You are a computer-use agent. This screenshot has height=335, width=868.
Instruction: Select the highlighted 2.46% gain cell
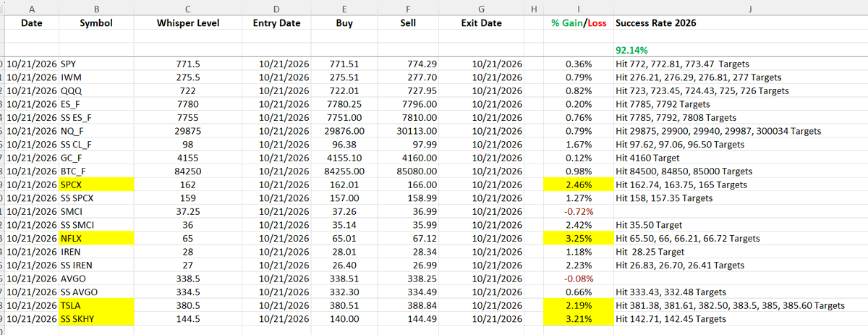(x=577, y=185)
